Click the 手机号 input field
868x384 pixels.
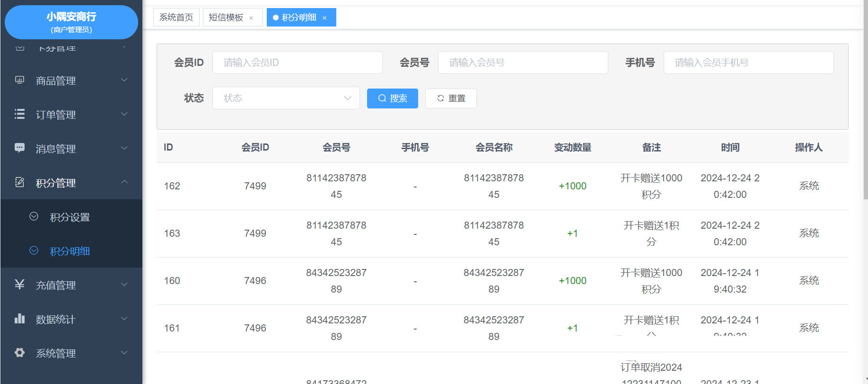pos(748,63)
